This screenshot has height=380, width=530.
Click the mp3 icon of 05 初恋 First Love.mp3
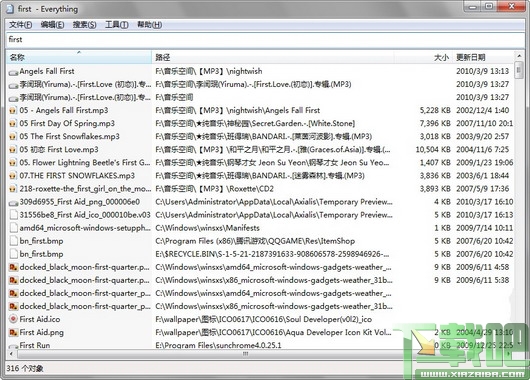pyautogui.click(x=13, y=150)
